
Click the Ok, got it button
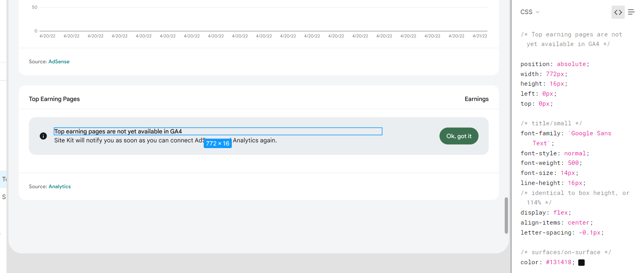(459, 136)
